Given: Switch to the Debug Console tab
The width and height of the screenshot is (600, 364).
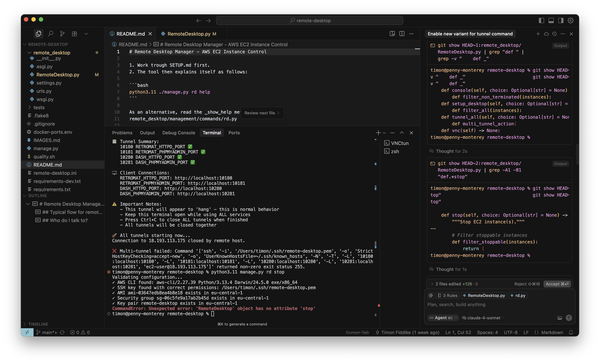Looking at the screenshot, I should pyautogui.click(x=179, y=133).
